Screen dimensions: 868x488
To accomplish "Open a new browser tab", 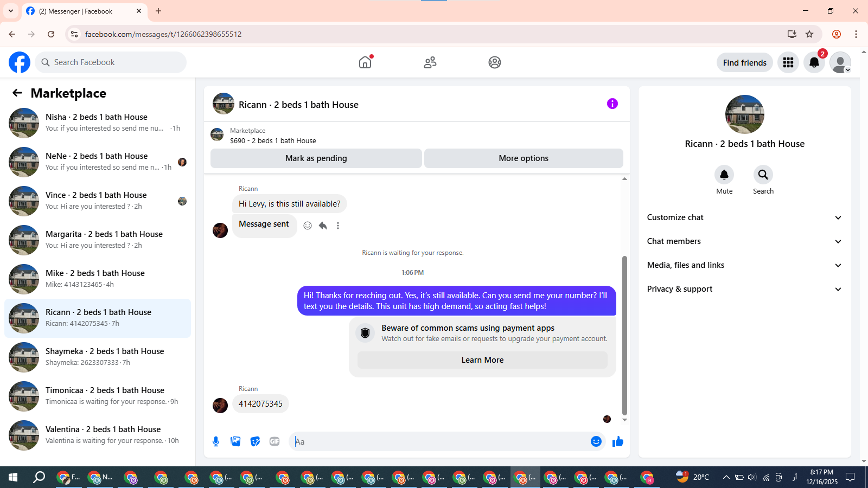I will (x=158, y=11).
